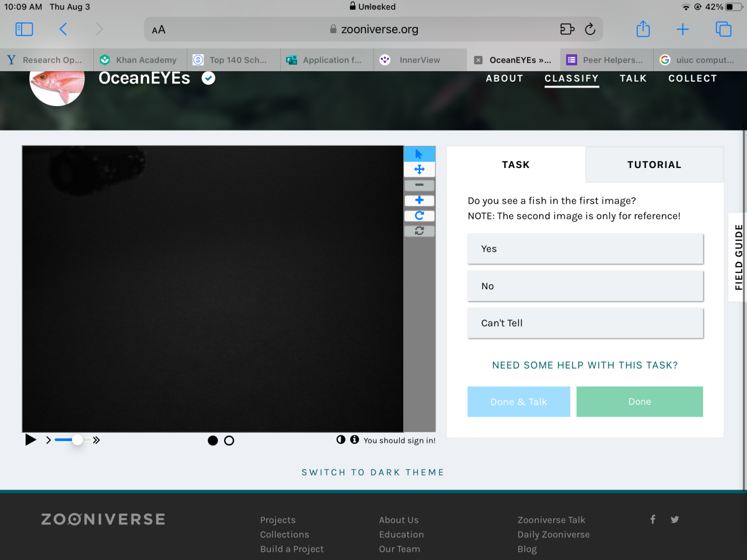Open the AA reader text menu

click(159, 30)
